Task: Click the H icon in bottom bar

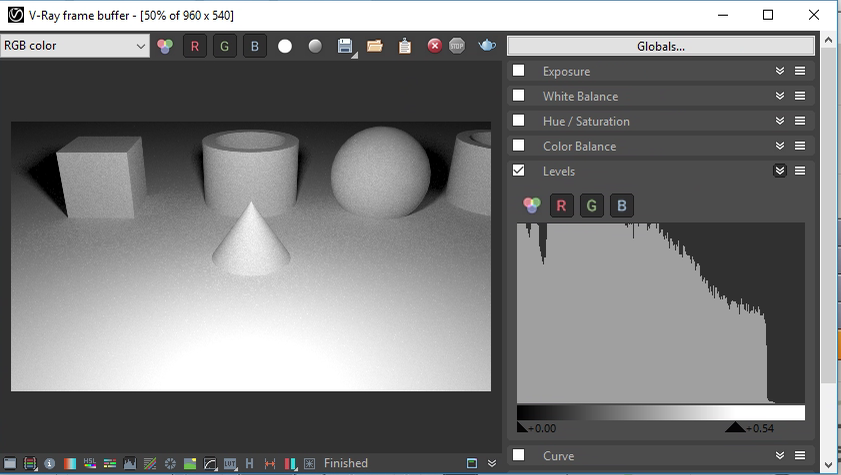Action: [249, 463]
